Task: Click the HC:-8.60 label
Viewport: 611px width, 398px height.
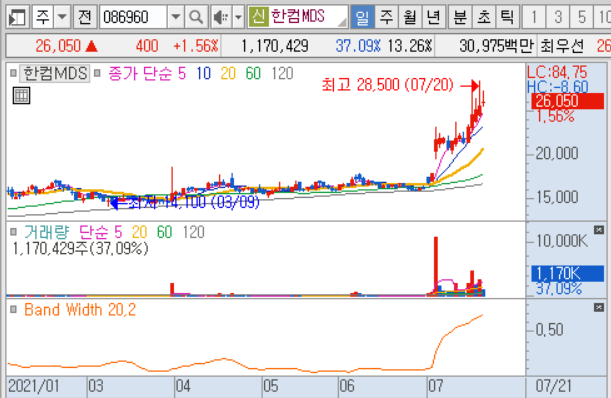Action: (557, 87)
